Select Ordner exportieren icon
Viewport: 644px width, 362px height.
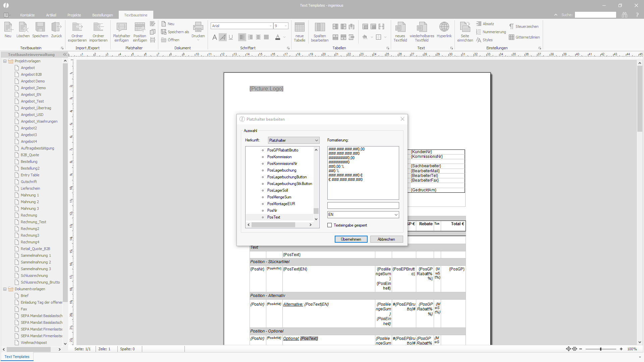77,27
